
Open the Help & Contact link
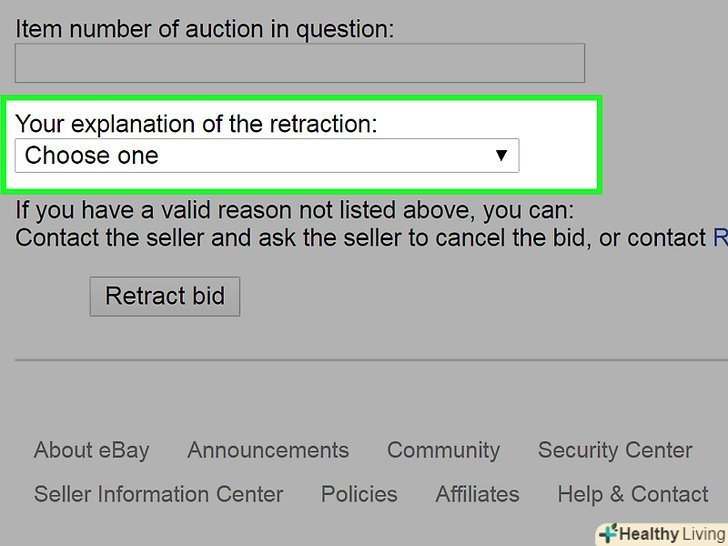pos(633,494)
